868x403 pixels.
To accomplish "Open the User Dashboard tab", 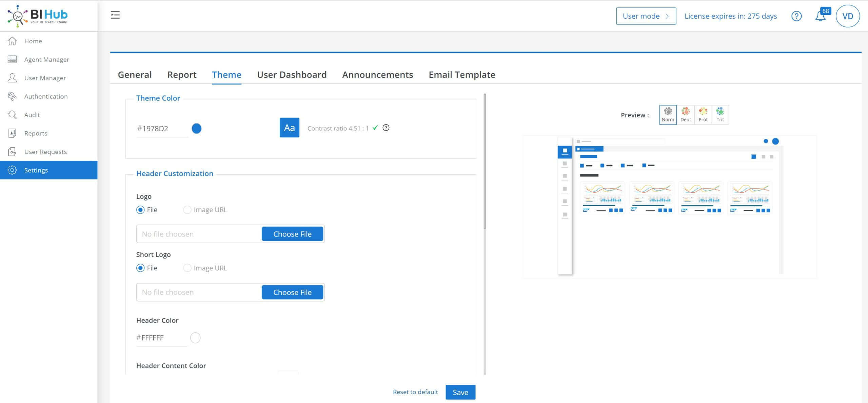I will (x=292, y=75).
